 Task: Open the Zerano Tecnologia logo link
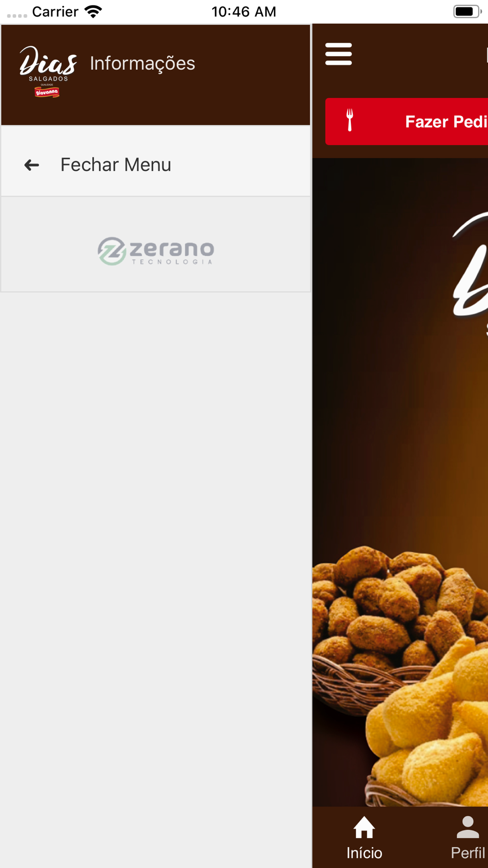pyautogui.click(x=156, y=251)
